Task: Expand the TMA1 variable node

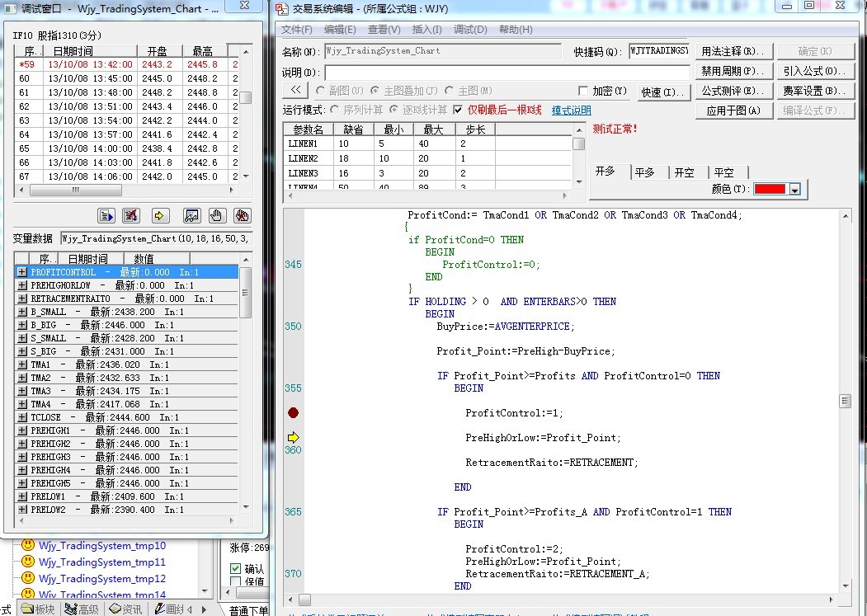Action: (x=22, y=364)
